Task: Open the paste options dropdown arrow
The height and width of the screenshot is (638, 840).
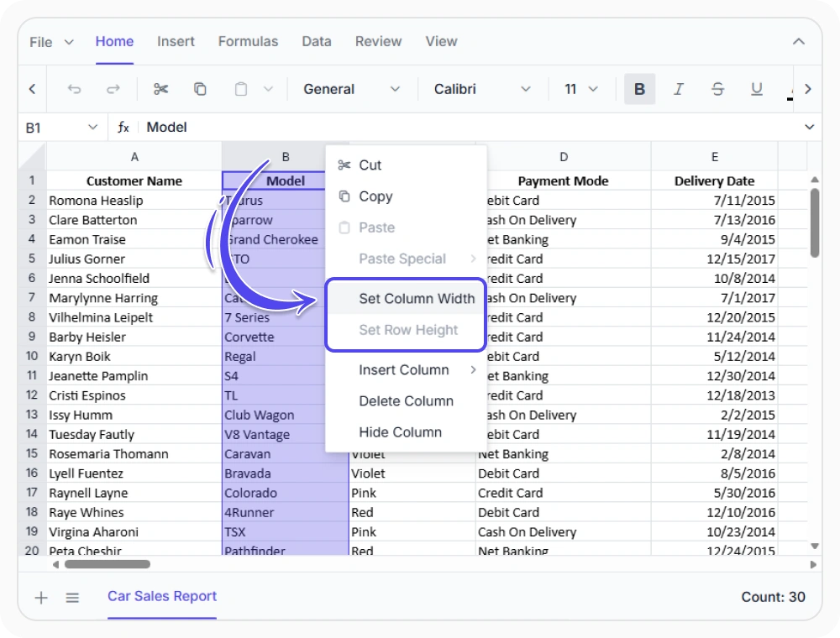Action: point(269,89)
